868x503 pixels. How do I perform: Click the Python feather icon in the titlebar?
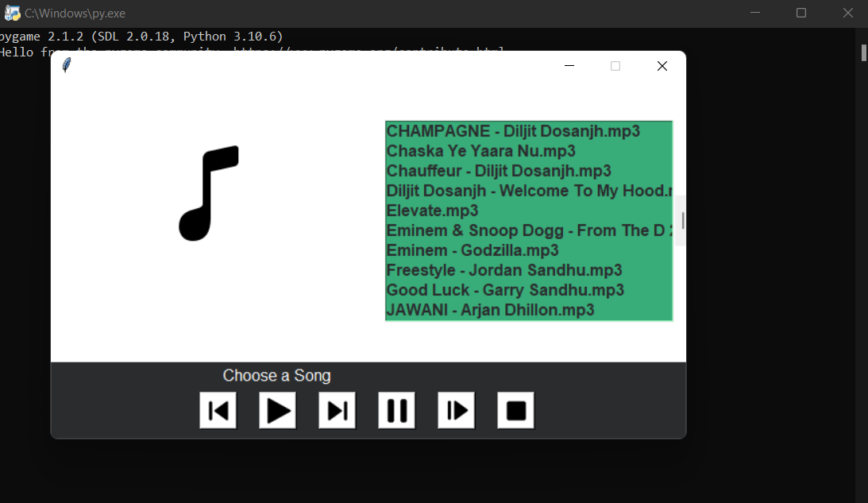tap(66, 65)
